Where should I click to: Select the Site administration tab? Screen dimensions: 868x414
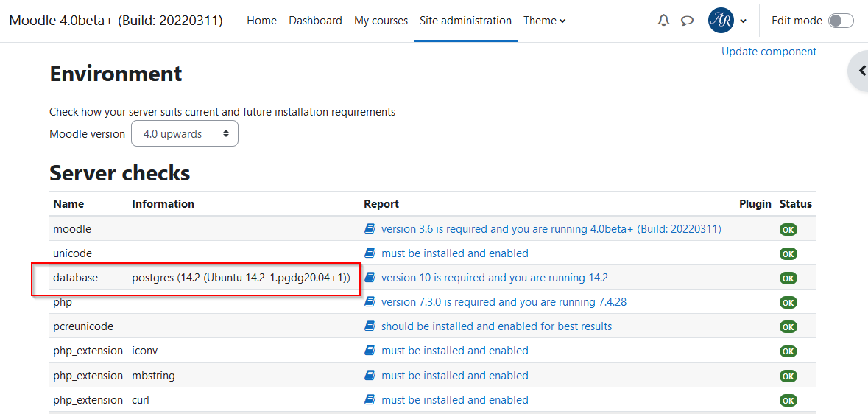465,21
